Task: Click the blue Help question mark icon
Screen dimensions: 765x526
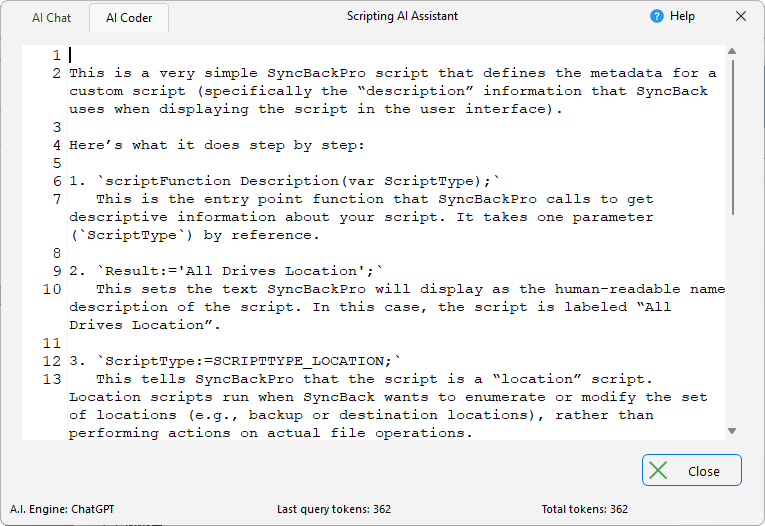Action: 657,16
